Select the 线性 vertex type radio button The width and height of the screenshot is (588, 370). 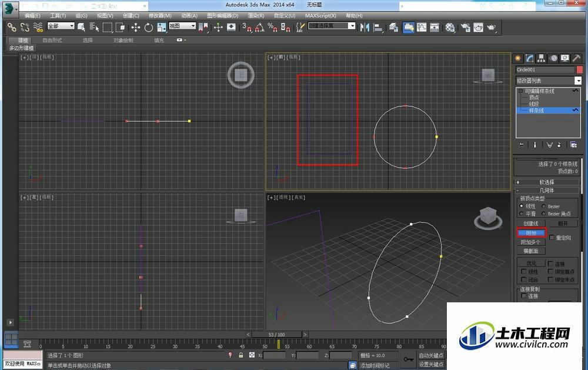(521, 206)
